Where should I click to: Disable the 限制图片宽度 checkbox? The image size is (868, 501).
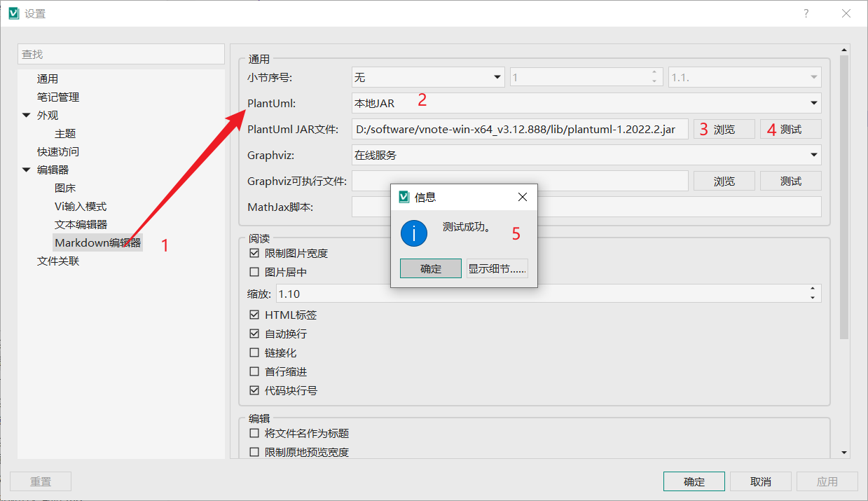(x=255, y=253)
